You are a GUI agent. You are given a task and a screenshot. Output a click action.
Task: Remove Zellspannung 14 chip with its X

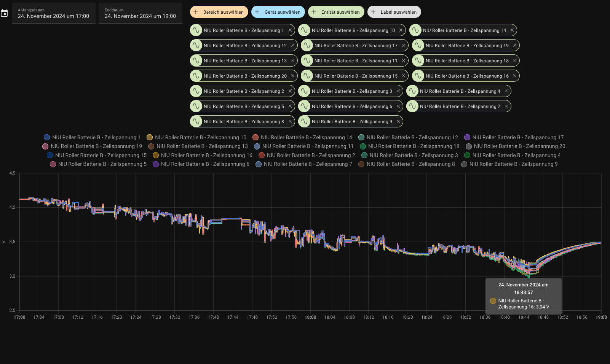(512, 30)
